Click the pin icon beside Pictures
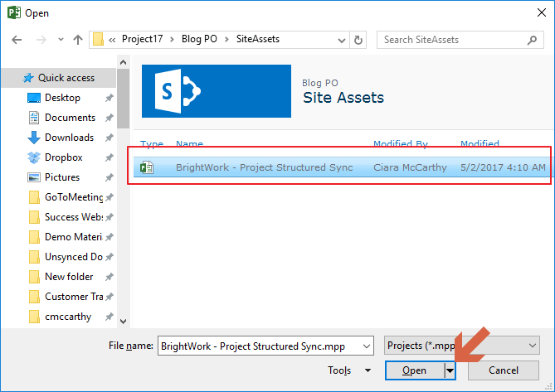Screen dimensions: 555x392 (110, 177)
